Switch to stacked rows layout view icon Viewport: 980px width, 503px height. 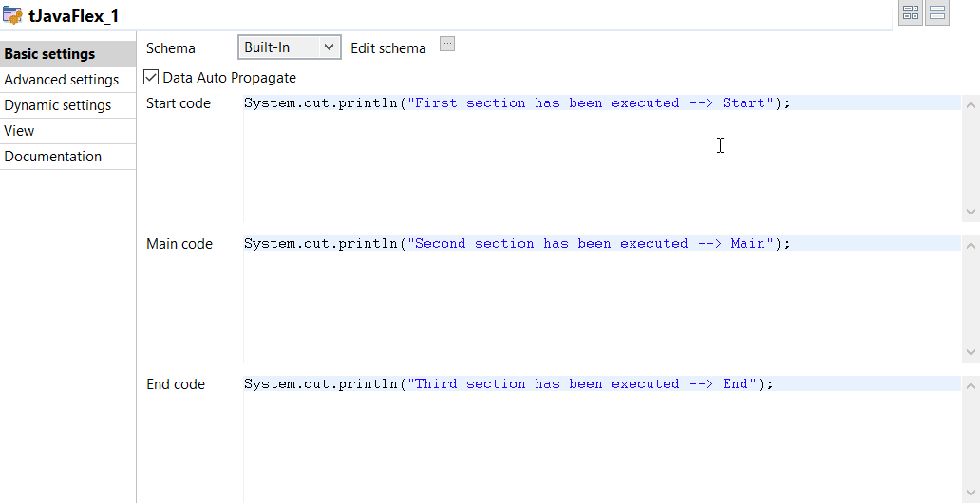coord(937,12)
